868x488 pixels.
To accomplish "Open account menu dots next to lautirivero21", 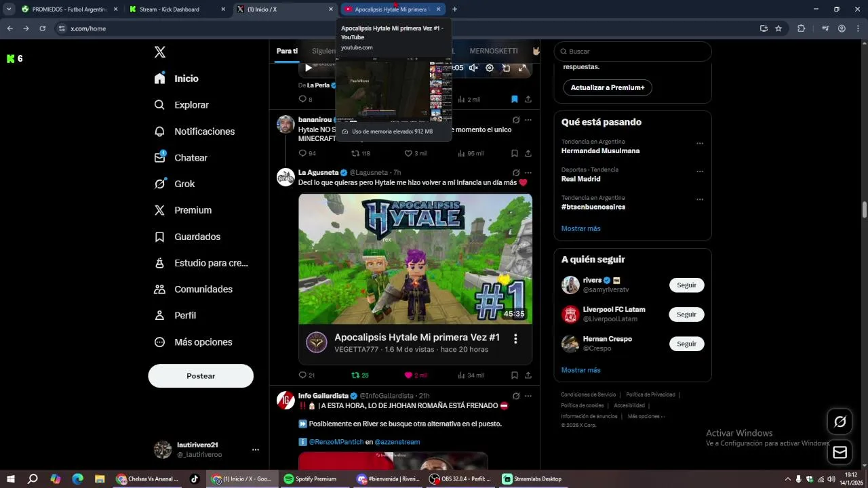I will (x=256, y=449).
